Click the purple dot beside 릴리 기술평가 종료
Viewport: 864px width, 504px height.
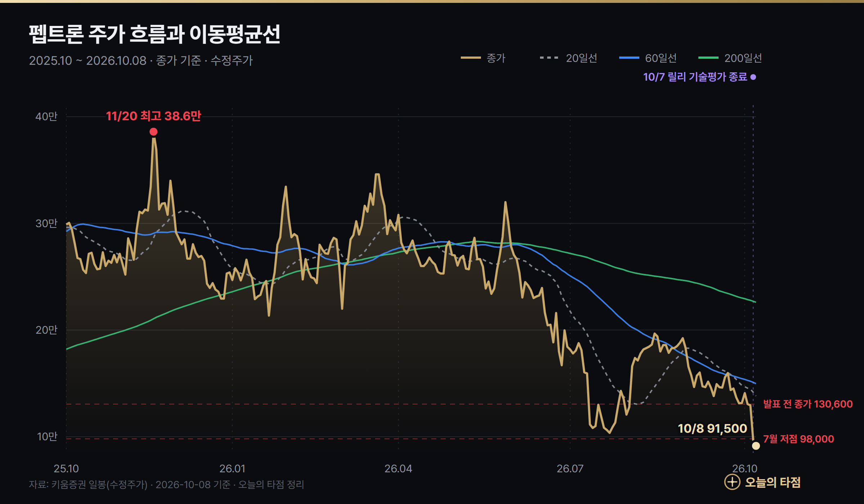[x=753, y=77]
